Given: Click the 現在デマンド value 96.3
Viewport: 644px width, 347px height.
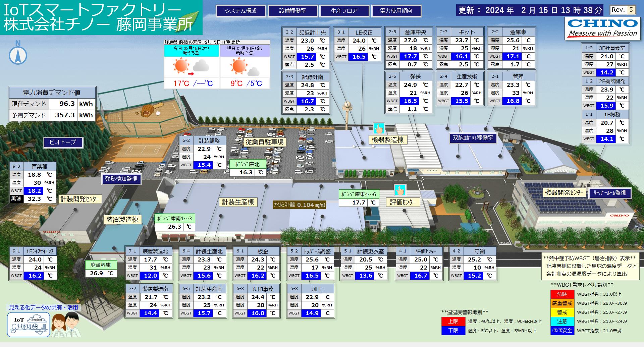Looking at the screenshot, I should point(63,104).
